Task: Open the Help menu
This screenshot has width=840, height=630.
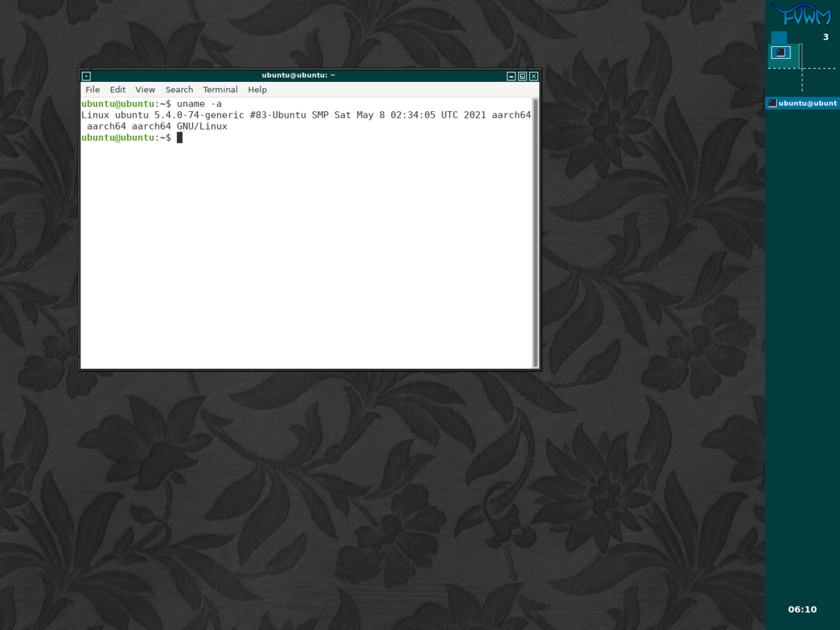Action: pos(257,90)
